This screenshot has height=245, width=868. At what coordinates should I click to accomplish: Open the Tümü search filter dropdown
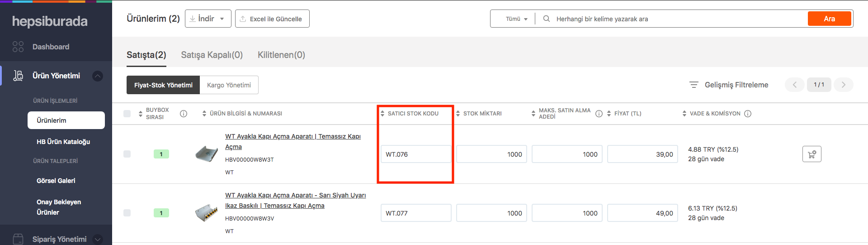pyautogui.click(x=516, y=19)
